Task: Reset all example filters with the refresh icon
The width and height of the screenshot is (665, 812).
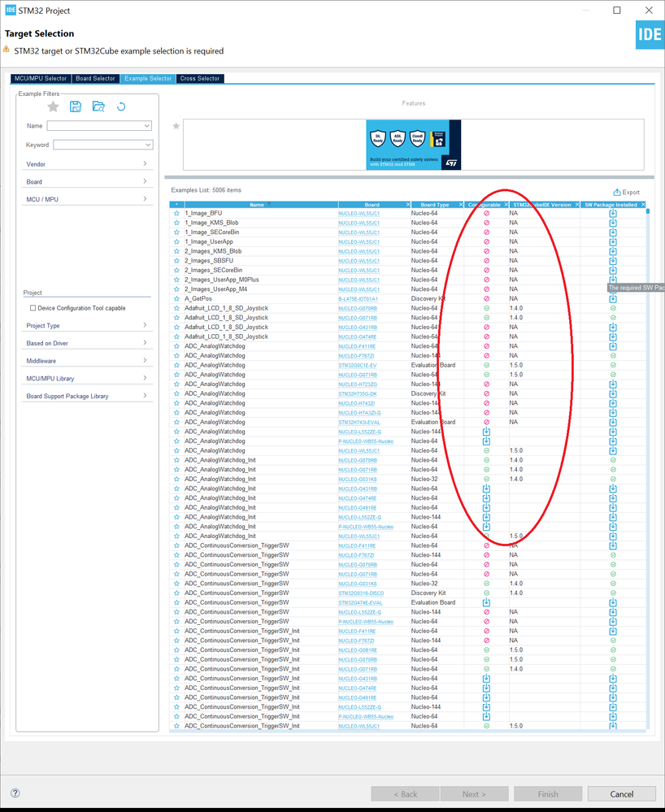Action: pos(121,106)
